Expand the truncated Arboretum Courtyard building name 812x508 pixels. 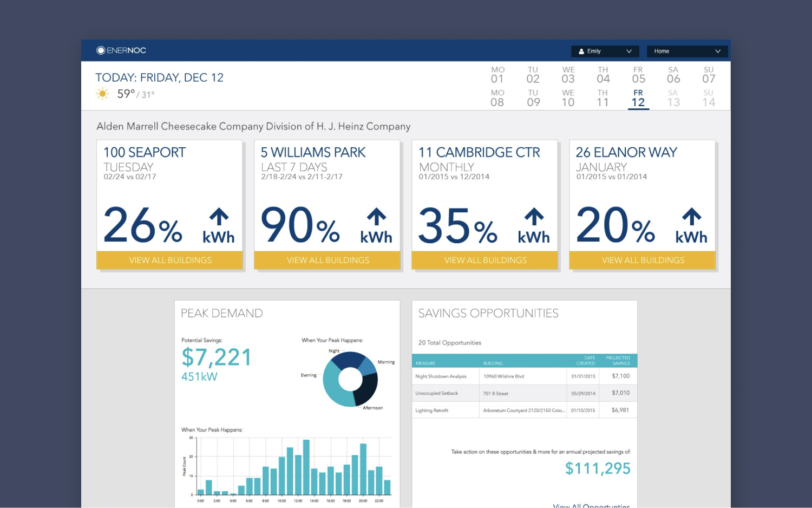click(523, 410)
